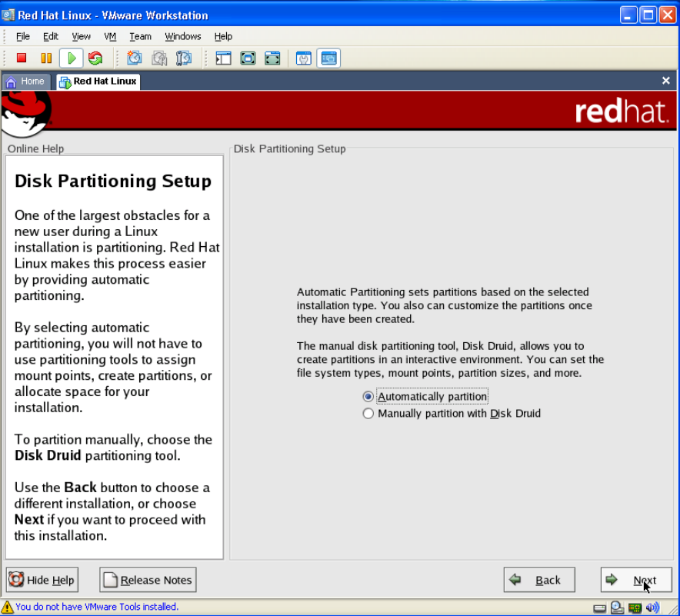Image resolution: width=680 pixels, height=616 pixels.
Task: Click the red Power Off toolbar icon
Action: pos(22,58)
